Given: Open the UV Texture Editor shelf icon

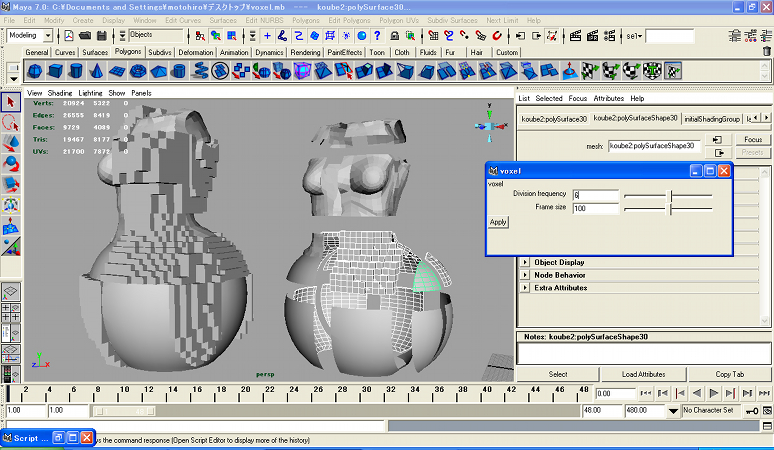Looking at the screenshot, I should tap(672, 71).
